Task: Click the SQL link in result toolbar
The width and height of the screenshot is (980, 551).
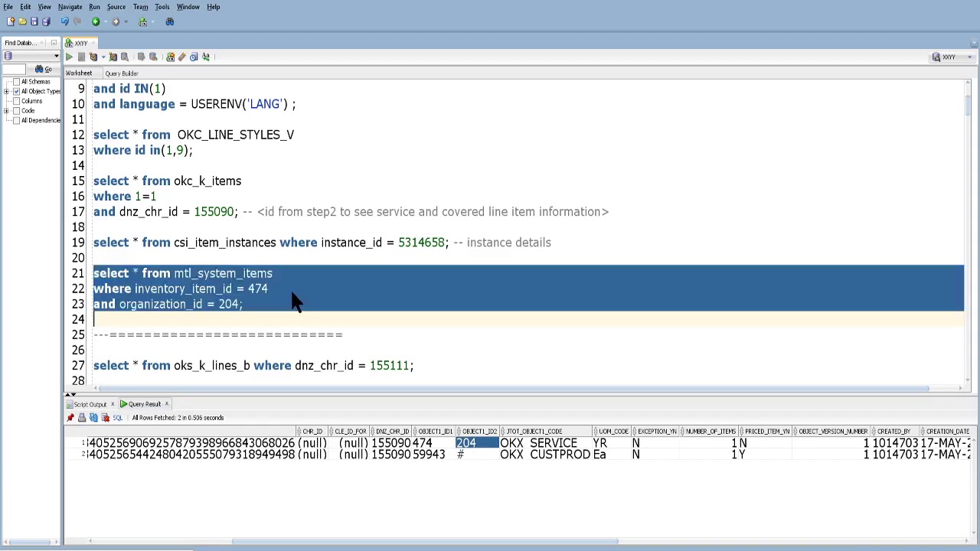Action: (117, 418)
